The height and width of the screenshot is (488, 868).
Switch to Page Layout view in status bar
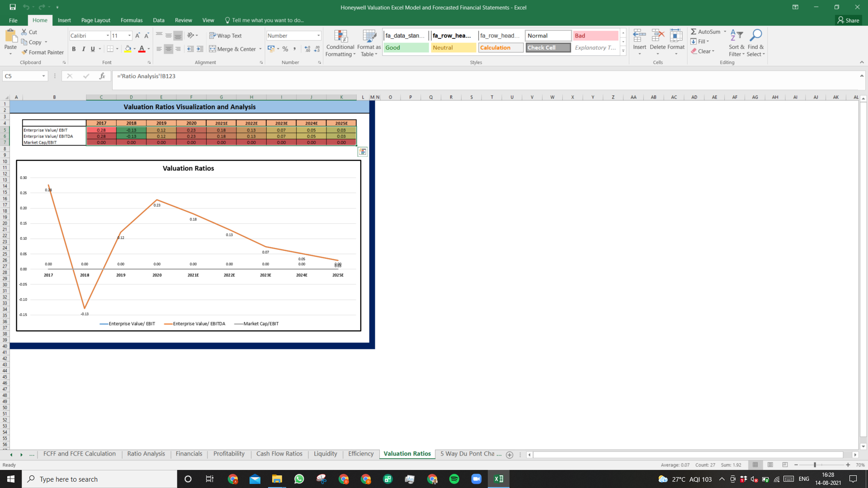pos(770,465)
